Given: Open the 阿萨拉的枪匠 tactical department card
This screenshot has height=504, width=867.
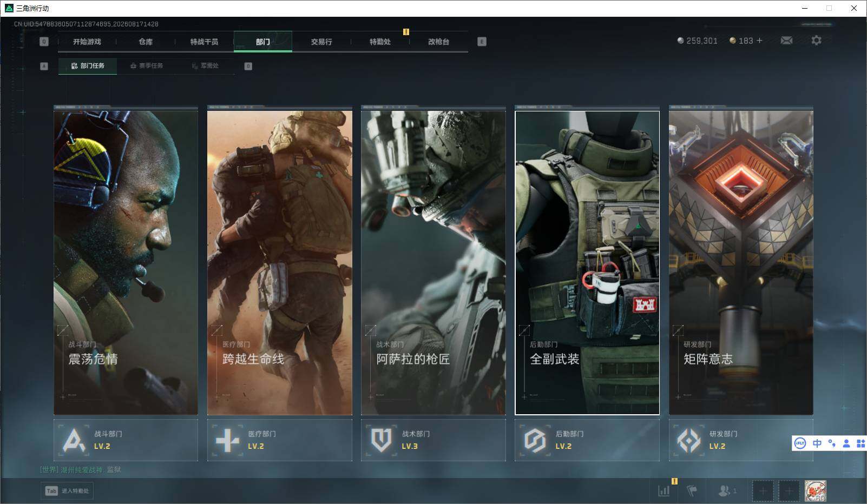Looking at the screenshot, I should pyautogui.click(x=433, y=263).
